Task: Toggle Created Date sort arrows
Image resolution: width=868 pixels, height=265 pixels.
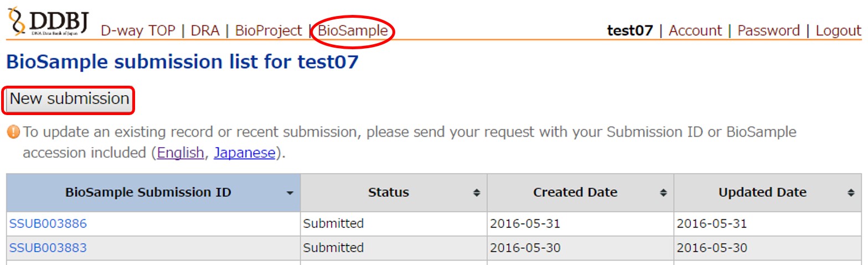Action: coord(663,193)
